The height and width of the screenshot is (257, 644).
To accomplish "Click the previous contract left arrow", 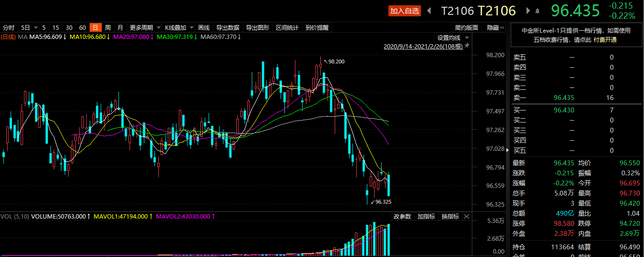I will tap(429, 11).
